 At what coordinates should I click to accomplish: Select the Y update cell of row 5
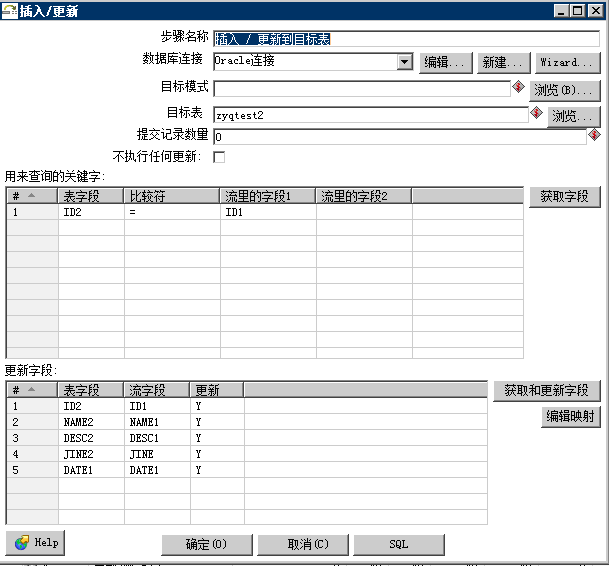tap(218, 470)
